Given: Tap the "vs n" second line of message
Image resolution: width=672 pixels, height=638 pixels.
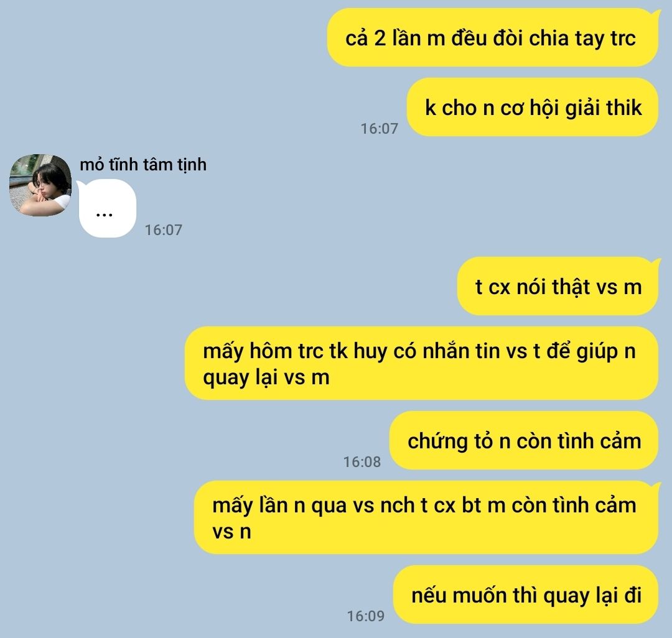Looking at the screenshot, I should pos(231,532).
